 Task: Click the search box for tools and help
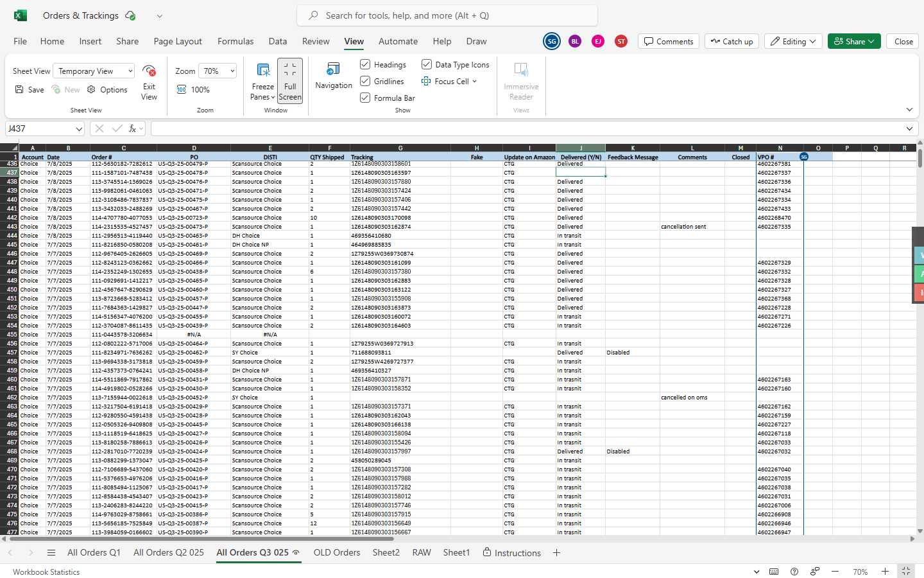pos(447,15)
